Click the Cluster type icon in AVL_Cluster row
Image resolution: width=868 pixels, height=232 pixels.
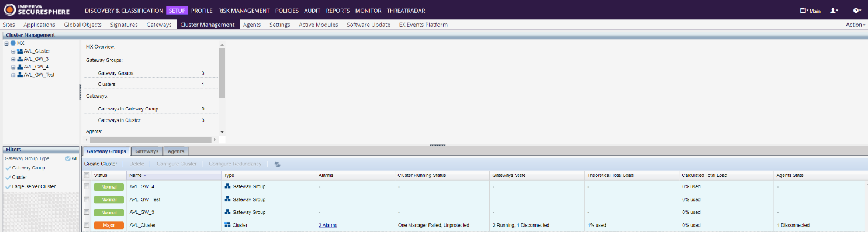pyautogui.click(x=228, y=225)
